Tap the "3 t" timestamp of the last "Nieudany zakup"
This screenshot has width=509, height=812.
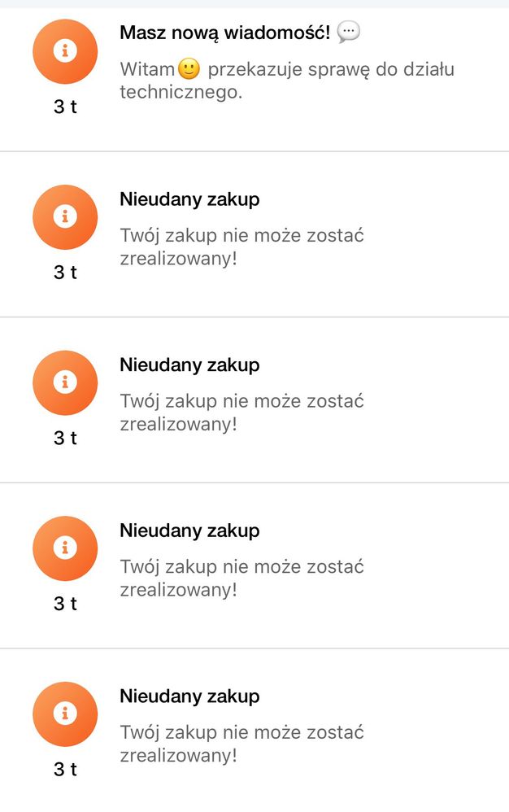pyautogui.click(x=65, y=769)
